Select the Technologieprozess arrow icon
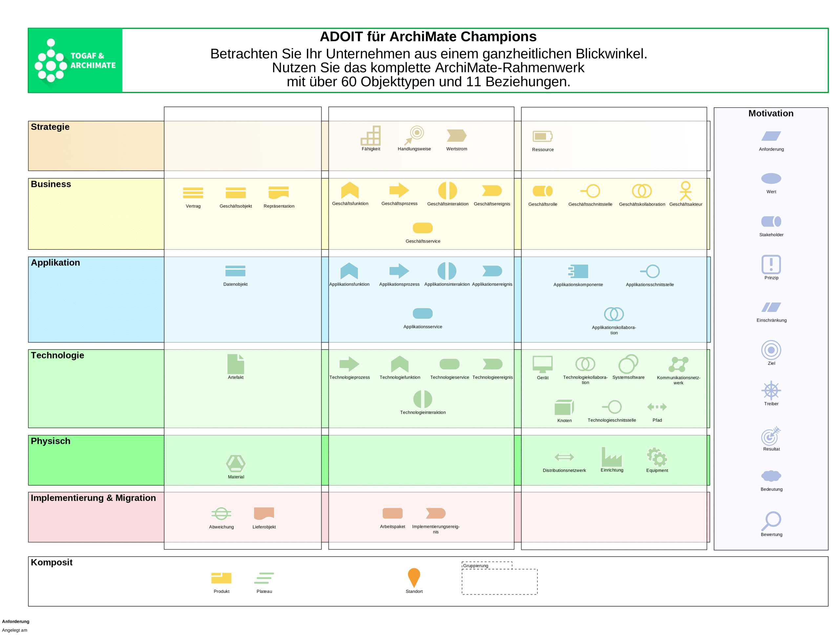840x635 pixels. click(x=349, y=364)
